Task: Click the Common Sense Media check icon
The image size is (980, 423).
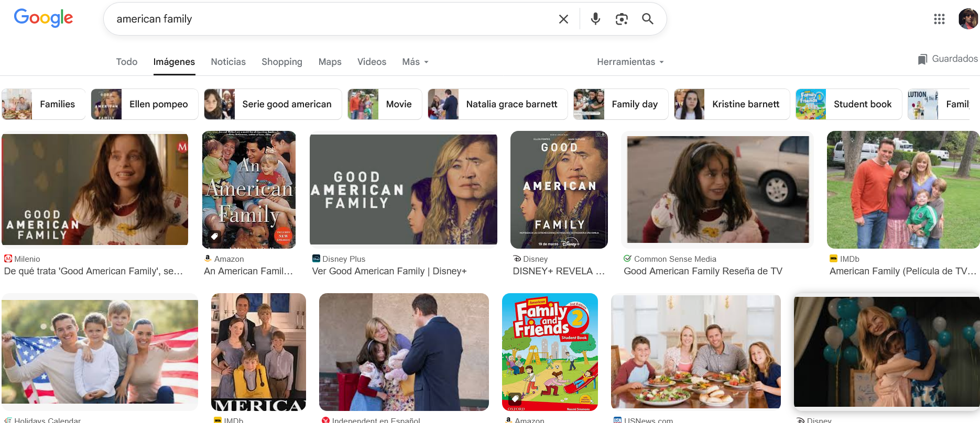Action: [x=627, y=259]
